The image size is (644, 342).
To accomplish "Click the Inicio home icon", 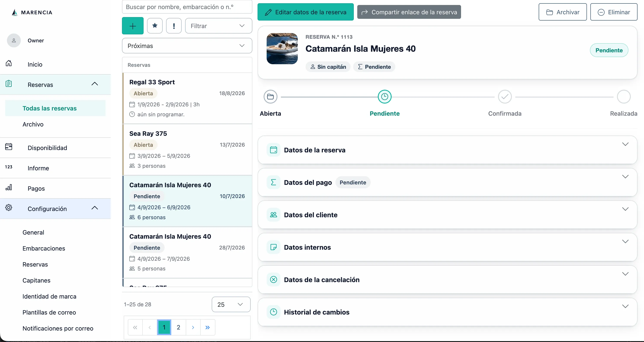I will [9, 63].
